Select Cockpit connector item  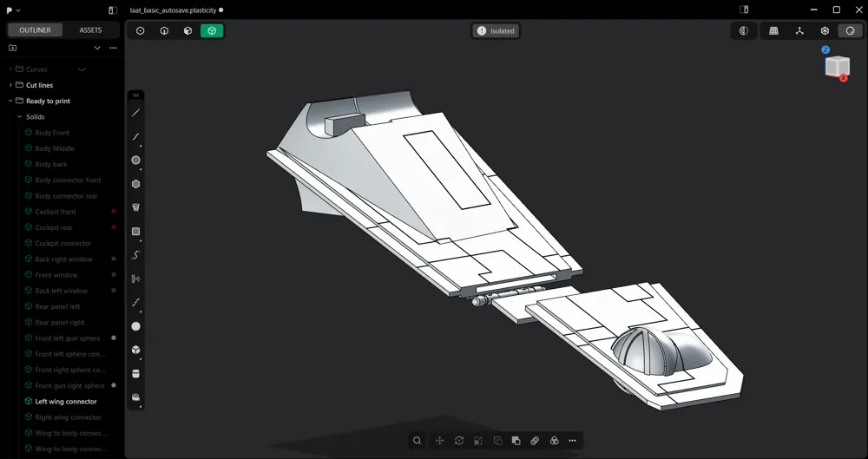pos(62,243)
